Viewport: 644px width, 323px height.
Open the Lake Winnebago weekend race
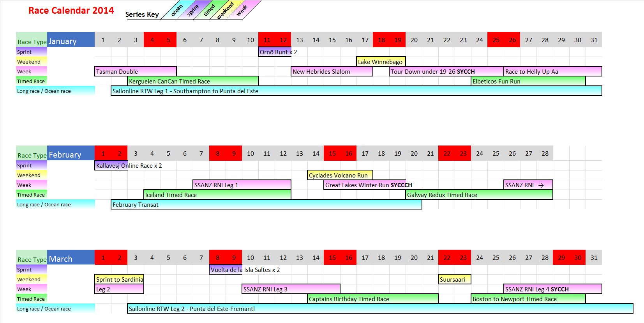(x=381, y=62)
